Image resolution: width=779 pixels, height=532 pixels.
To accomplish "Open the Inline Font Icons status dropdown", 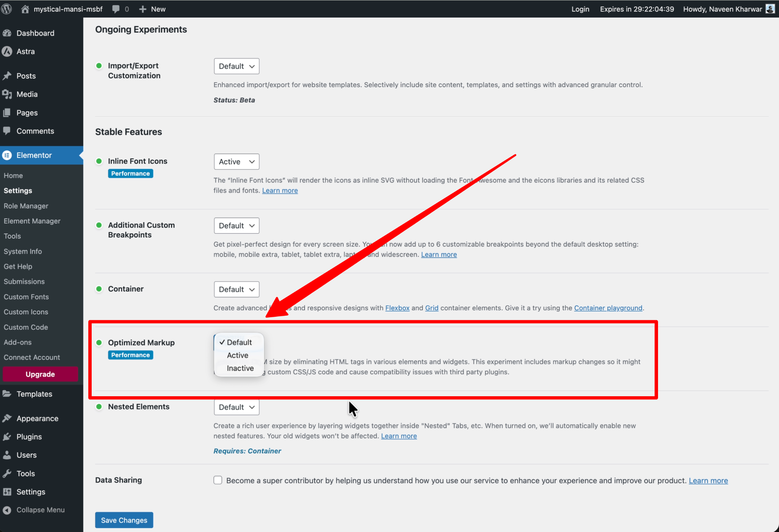I will [x=236, y=162].
